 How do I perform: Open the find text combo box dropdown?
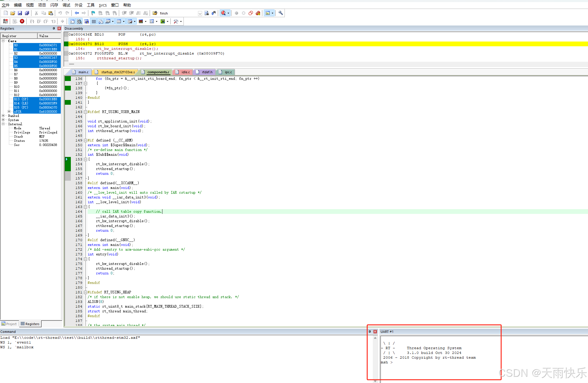tap(200, 13)
